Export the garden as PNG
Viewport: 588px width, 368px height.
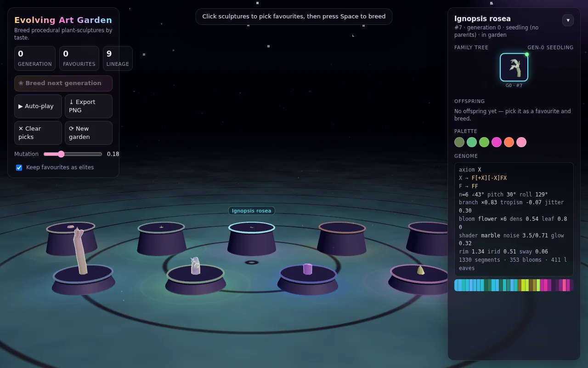coord(89,106)
